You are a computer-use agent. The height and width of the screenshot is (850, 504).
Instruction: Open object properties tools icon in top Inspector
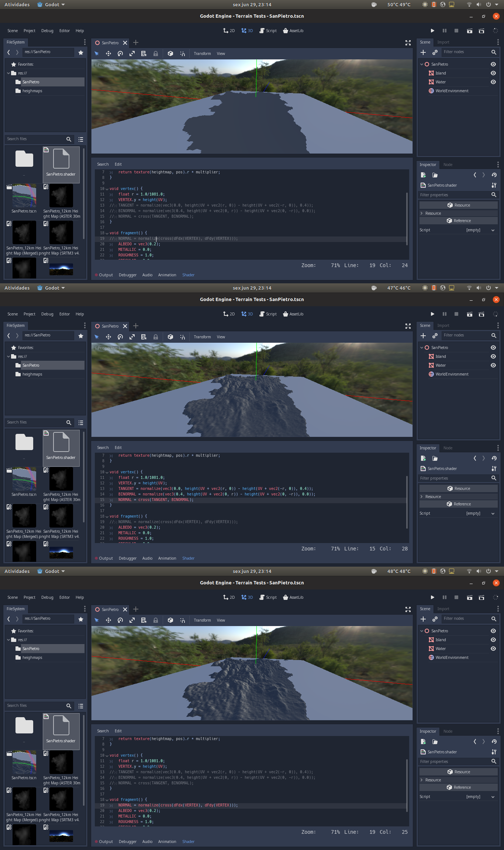click(494, 185)
